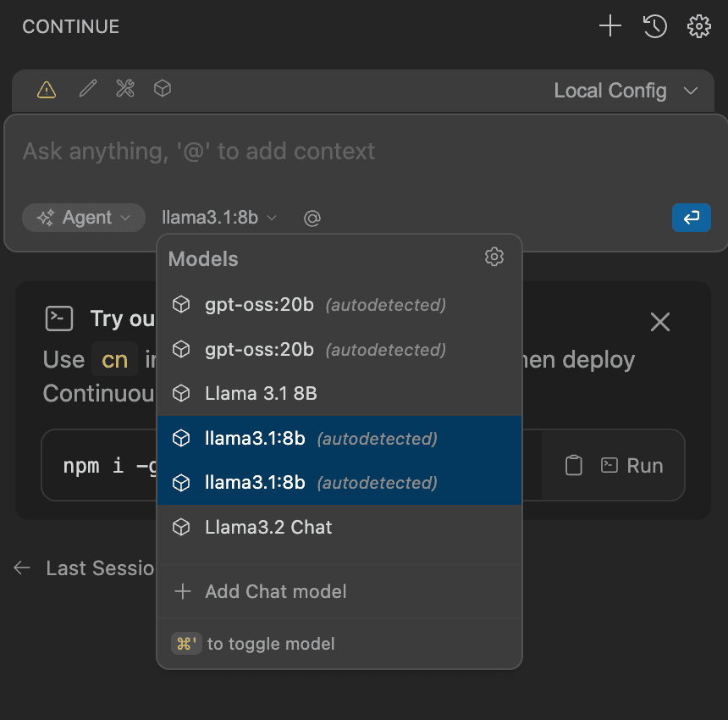Submit the prompt with the enter arrow button

[692, 218]
